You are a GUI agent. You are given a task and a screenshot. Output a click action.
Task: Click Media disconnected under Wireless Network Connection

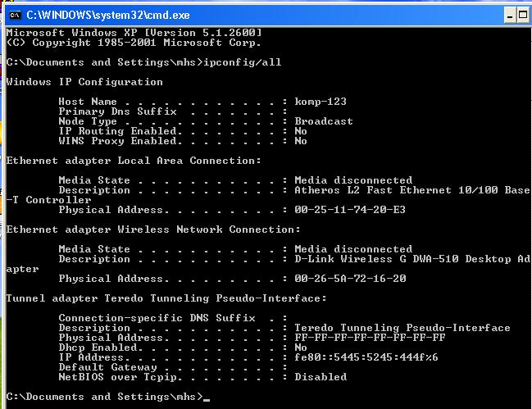click(x=353, y=249)
